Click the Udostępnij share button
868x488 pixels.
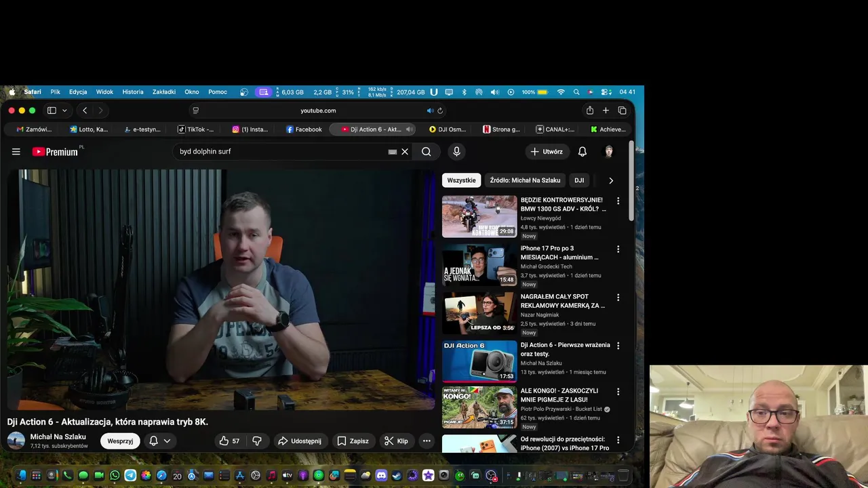[299, 441]
